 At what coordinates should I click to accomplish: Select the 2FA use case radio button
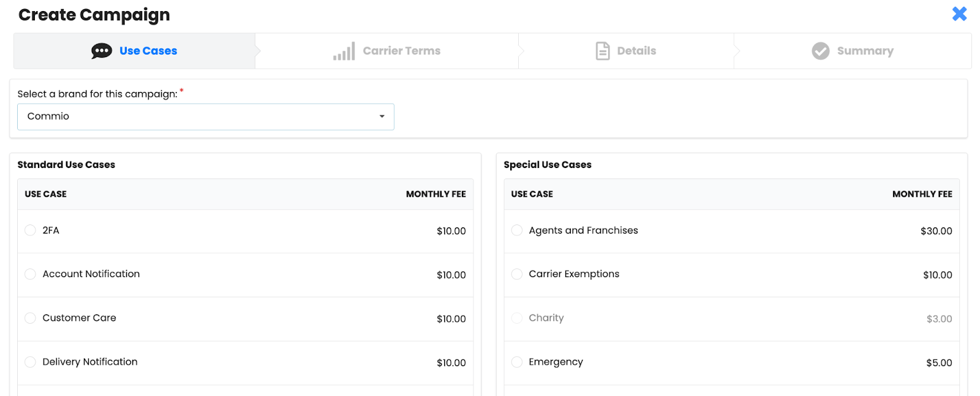(30, 230)
